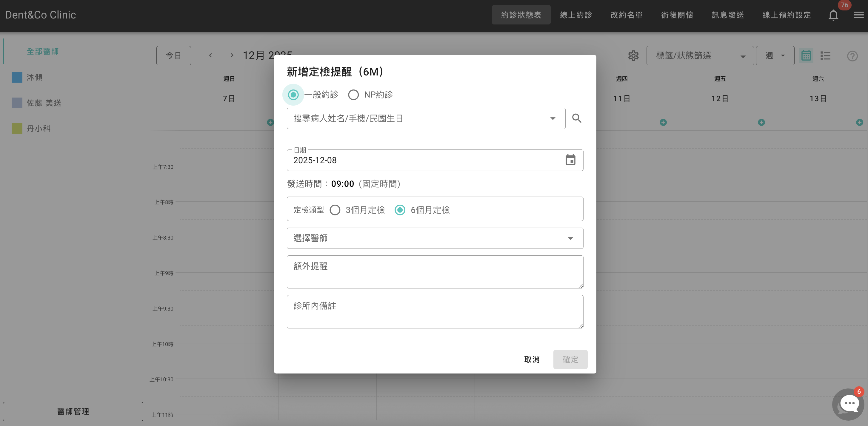Expand the 標籤/狀態篩選 filter dropdown
Viewport: 868px width, 426px height.
700,55
